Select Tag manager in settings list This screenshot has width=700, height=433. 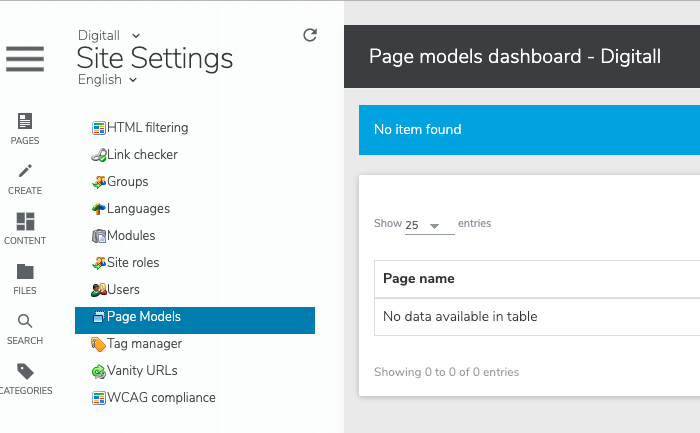(144, 344)
